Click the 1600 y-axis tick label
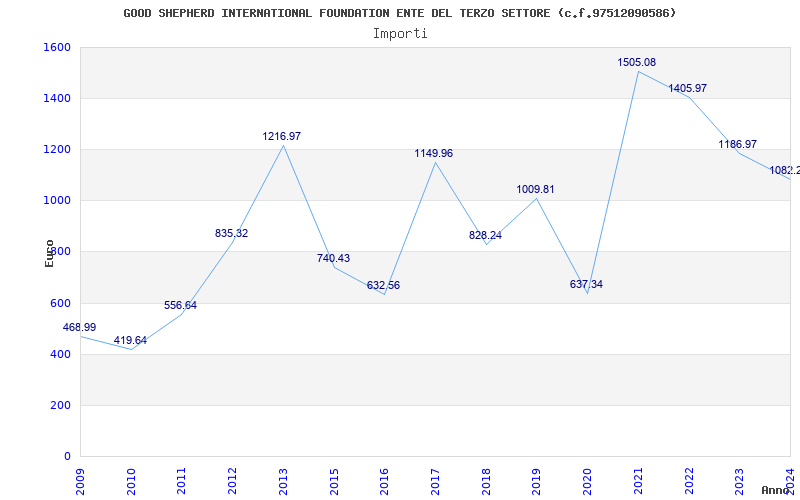This screenshot has width=800, height=500. (58, 47)
